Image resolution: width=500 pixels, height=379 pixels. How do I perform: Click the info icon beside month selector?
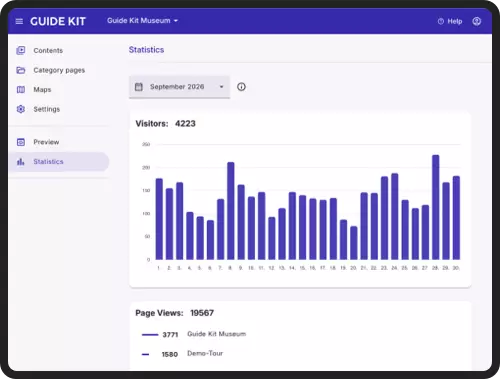241,87
